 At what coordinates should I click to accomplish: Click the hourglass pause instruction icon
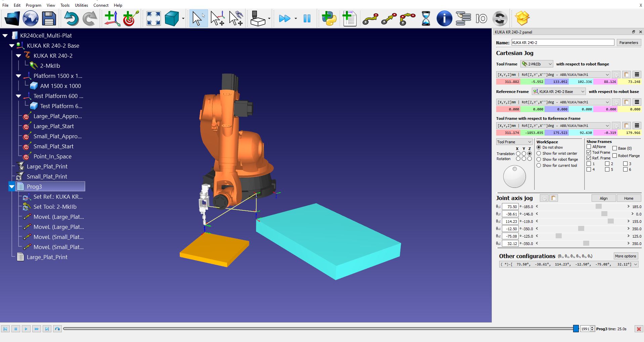pyautogui.click(x=426, y=18)
